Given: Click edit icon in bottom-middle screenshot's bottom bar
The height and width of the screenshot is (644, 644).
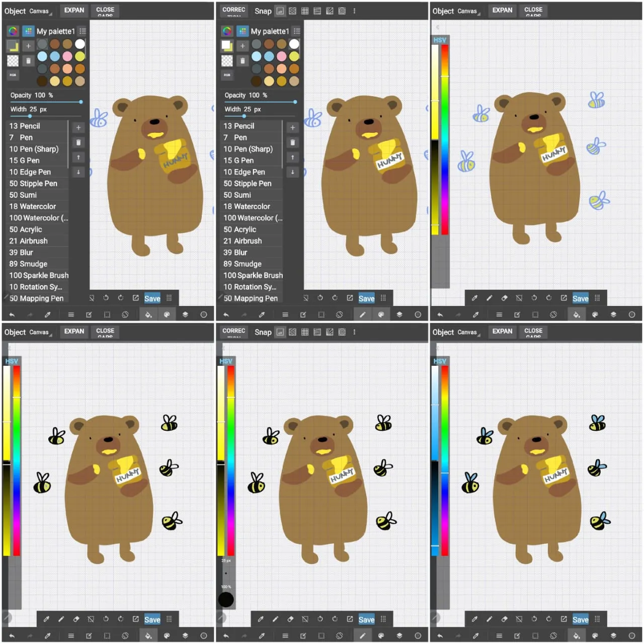Looking at the screenshot, I should [x=303, y=635].
